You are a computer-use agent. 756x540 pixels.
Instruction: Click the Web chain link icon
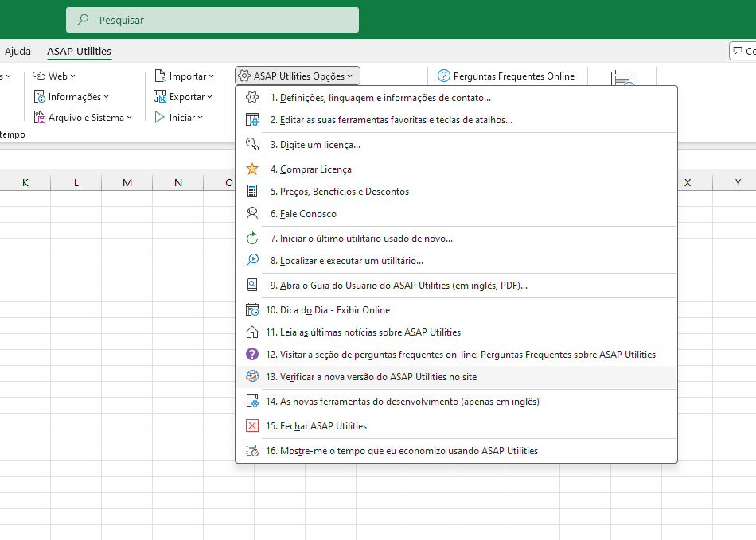coord(38,76)
